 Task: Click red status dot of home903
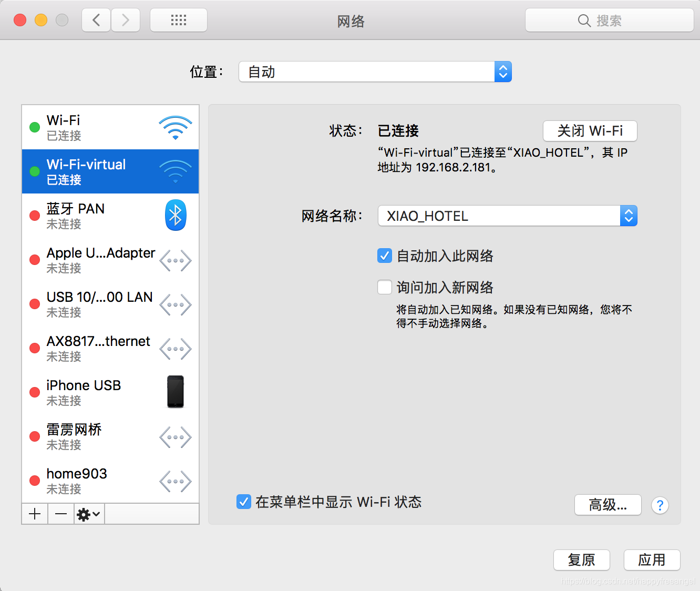[35, 481]
